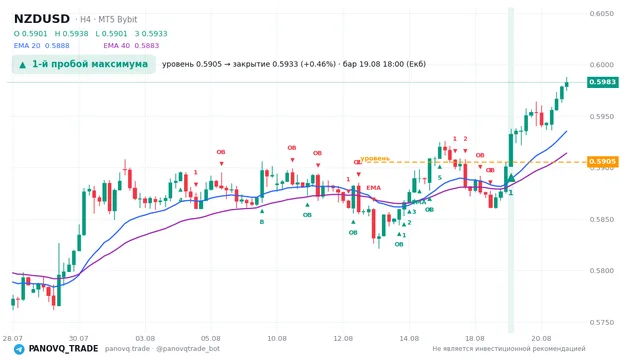
Task: Open the @panovqtrade_bot handle
Action: coord(188,349)
